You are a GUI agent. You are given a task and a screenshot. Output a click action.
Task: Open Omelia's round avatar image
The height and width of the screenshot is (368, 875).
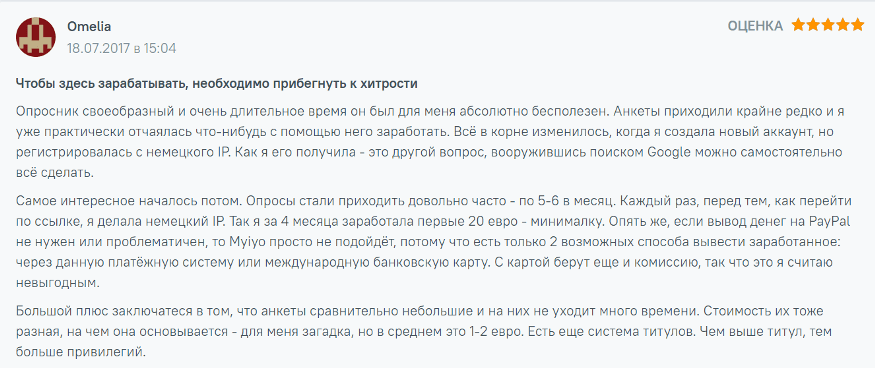(36, 37)
